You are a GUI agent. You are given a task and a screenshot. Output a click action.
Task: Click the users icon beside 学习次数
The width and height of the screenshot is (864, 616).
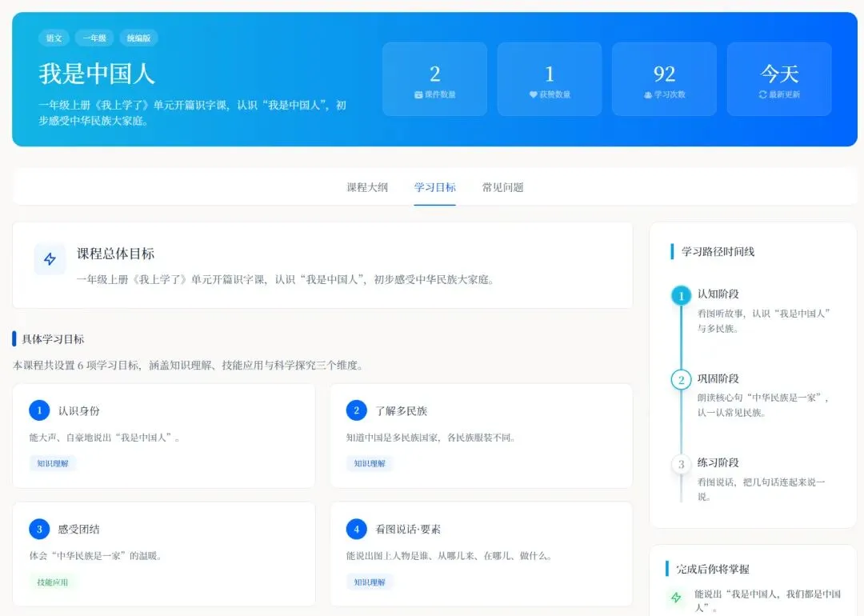[x=647, y=94]
